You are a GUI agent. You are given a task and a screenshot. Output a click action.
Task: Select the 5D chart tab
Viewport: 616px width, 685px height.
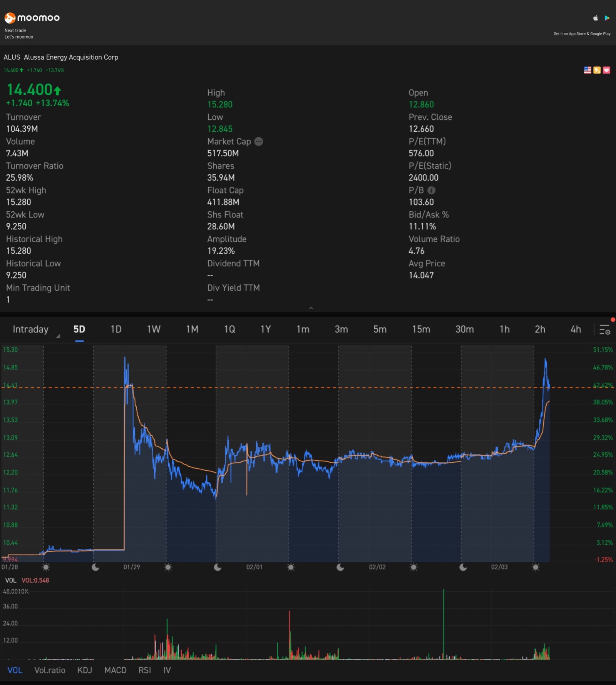pyautogui.click(x=79, y=329)
